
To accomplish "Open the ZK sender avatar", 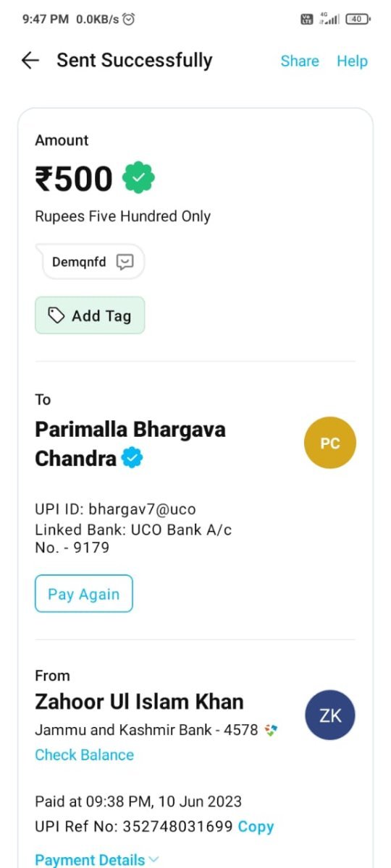I will coord(330,715).
